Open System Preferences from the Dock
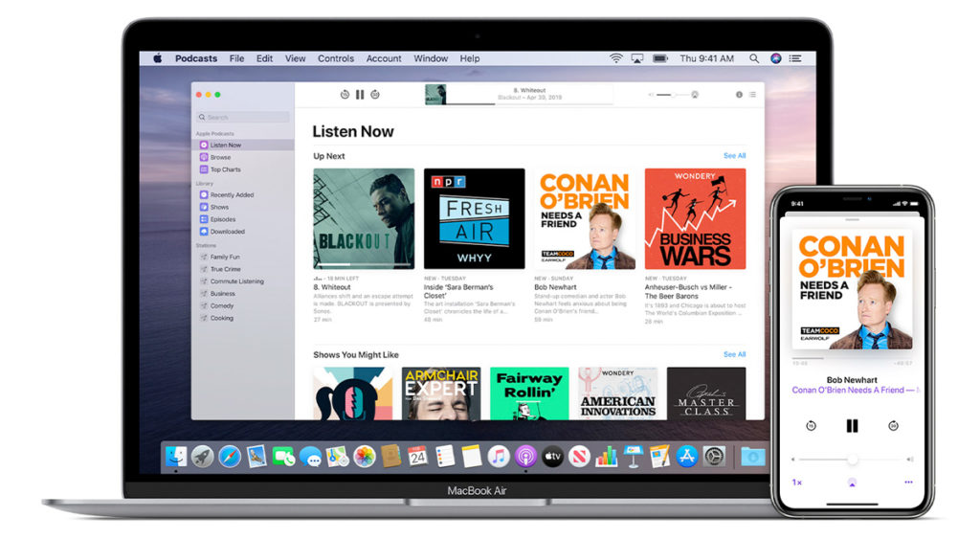This screenshot has height=539, width=980. (x=714, y=457)
